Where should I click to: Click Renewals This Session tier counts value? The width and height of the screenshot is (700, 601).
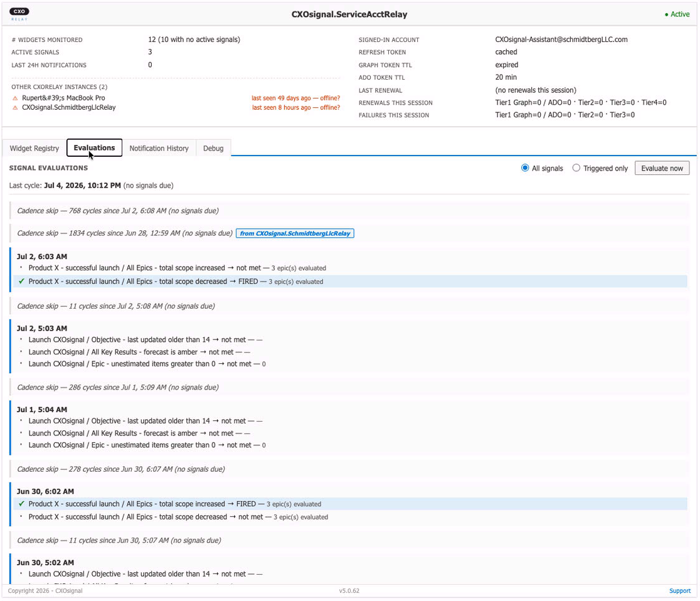tap(581, 102)
